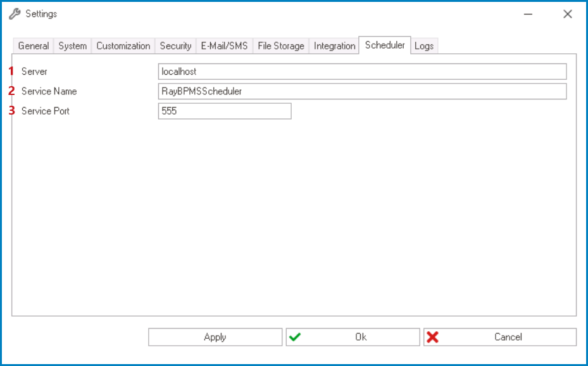The height and width of the screenshot is (366, 588).
Task: Click the Server label
Action: point(34,71)
